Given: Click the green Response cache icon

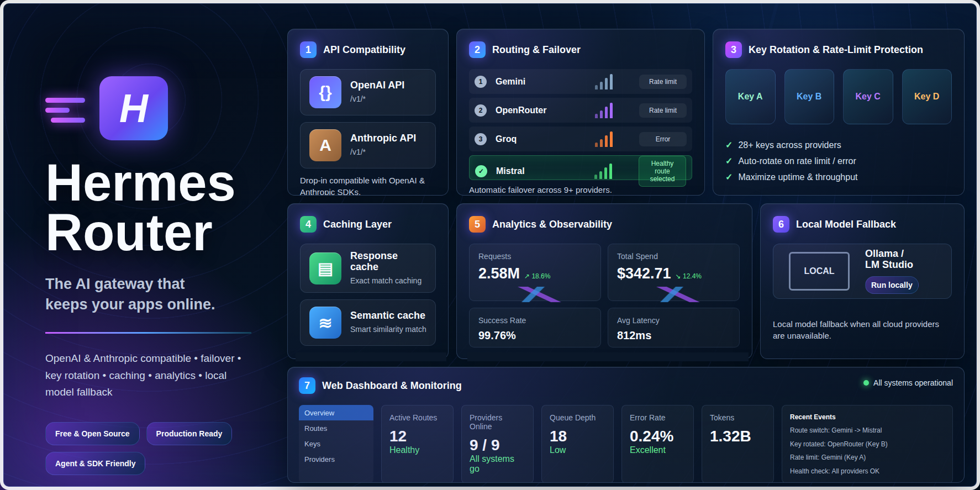Looking at the screenshot, I should tap(325, 268).
